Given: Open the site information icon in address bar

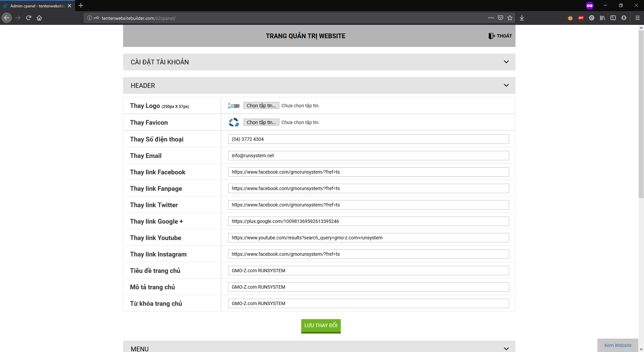Looking at the screenshot, I should (90, 18).
